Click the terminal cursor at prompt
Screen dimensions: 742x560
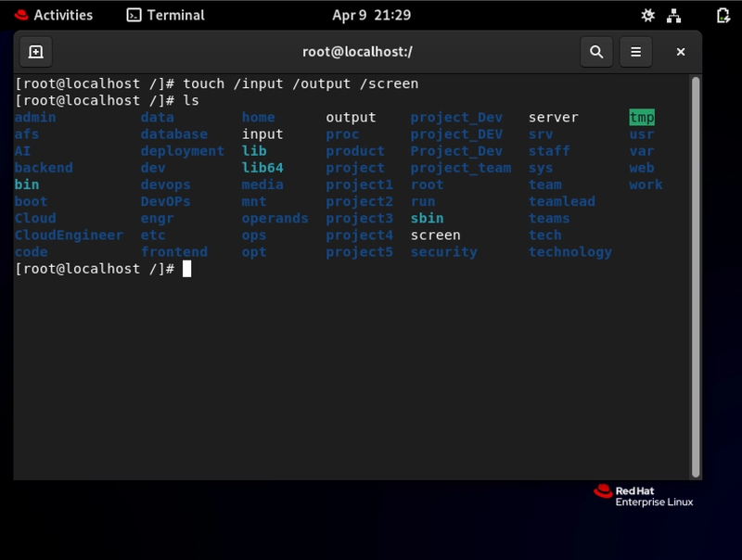point(187,269)
